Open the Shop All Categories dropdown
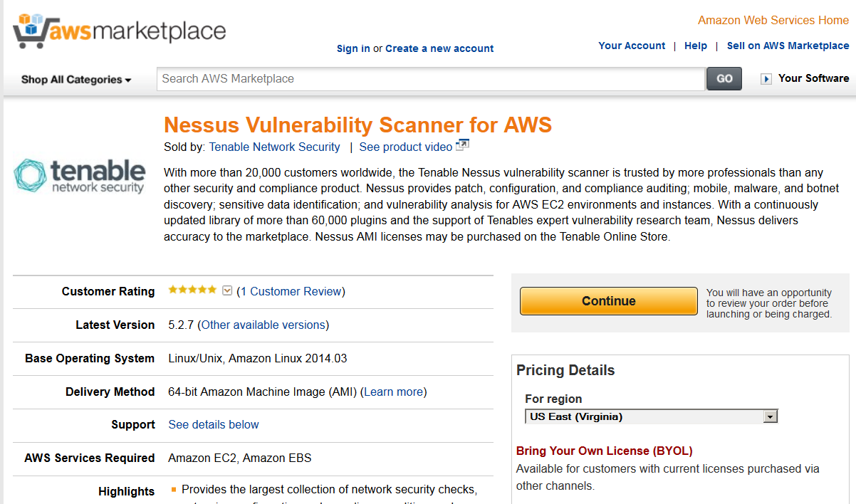This screenshot has width=856, height=504. click(x=76, y=80)
